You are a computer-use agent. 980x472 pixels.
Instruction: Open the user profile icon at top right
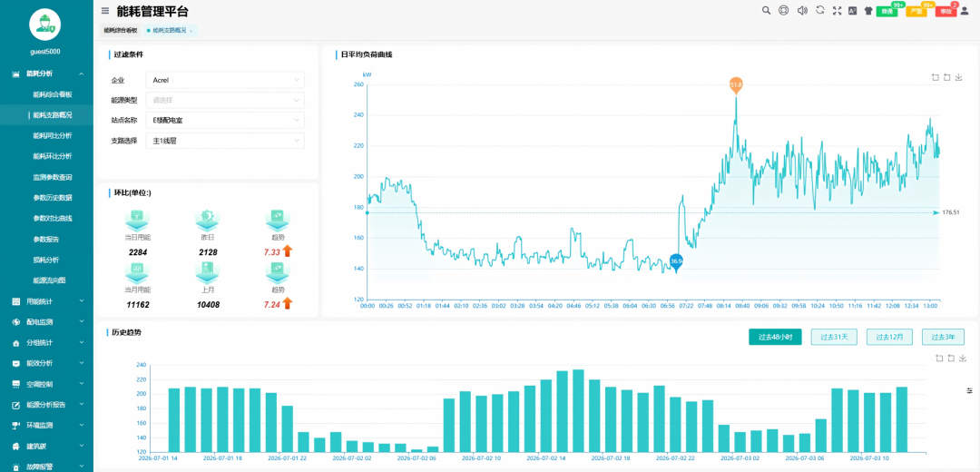point(964,11)
